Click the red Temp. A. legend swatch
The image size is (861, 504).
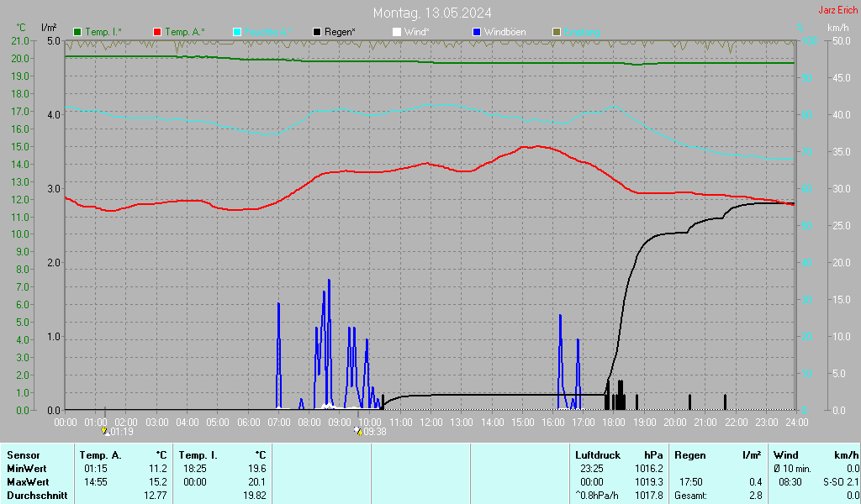[157, 32]
